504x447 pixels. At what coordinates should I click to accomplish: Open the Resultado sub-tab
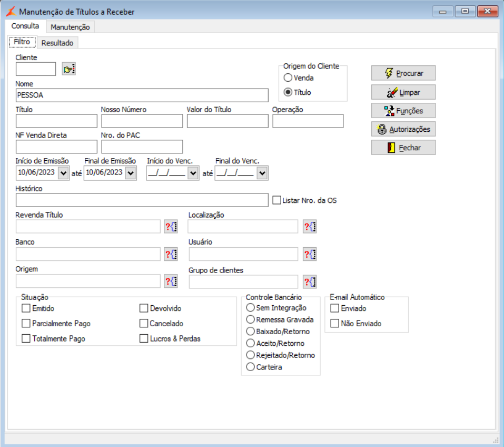[x=57, y=43]
